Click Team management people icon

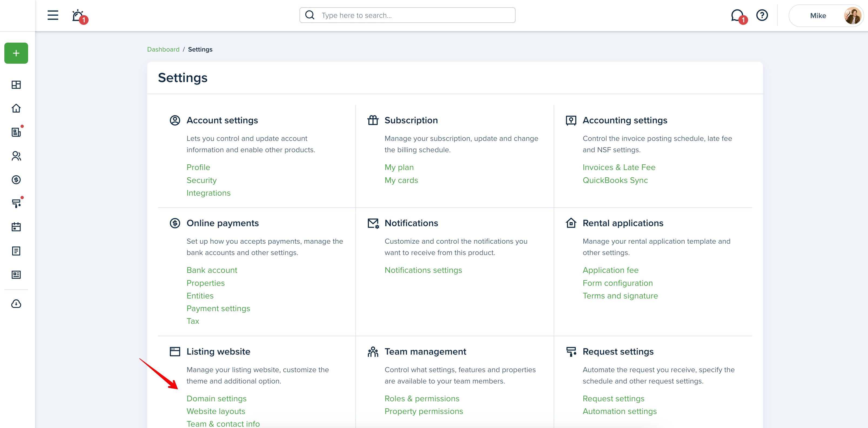[x=373, y=352]
